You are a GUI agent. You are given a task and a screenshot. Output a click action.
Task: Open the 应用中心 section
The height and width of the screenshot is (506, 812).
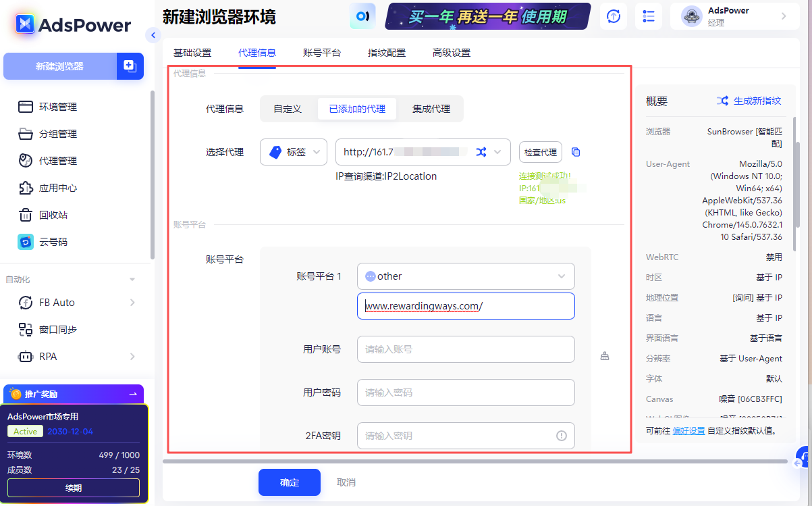(x=59, y=188)
